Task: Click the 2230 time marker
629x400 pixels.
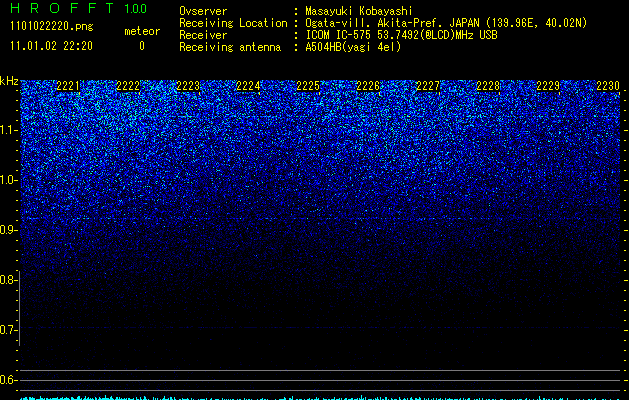Action: 608,86
